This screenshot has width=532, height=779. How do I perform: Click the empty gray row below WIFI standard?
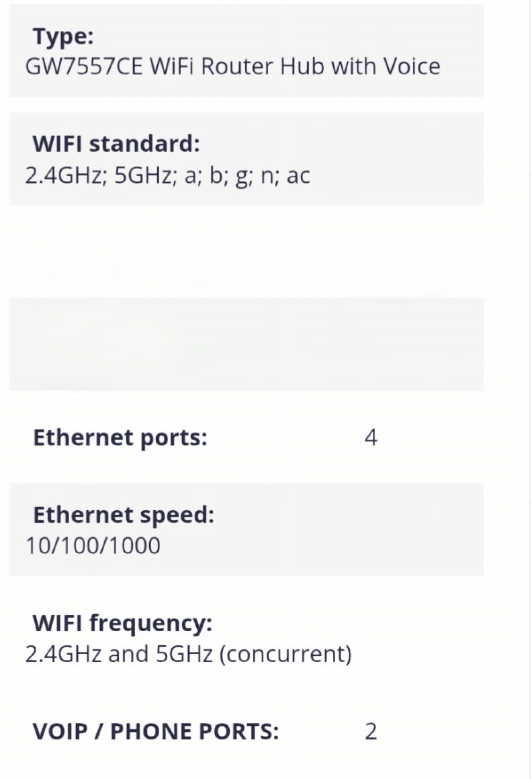246,343
